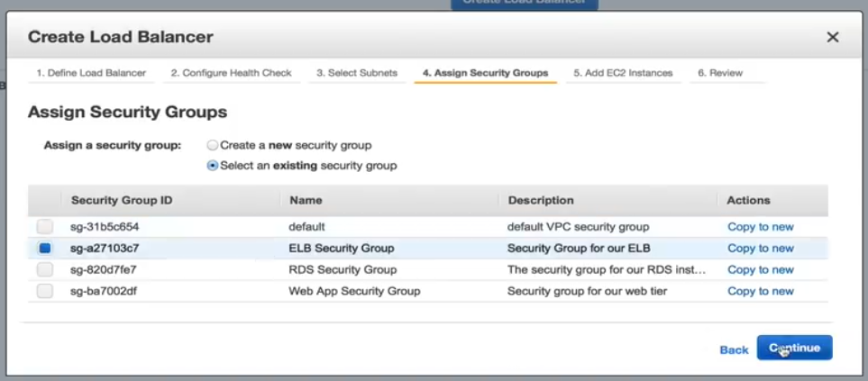Select Assign Security Groups step tab

485,73
